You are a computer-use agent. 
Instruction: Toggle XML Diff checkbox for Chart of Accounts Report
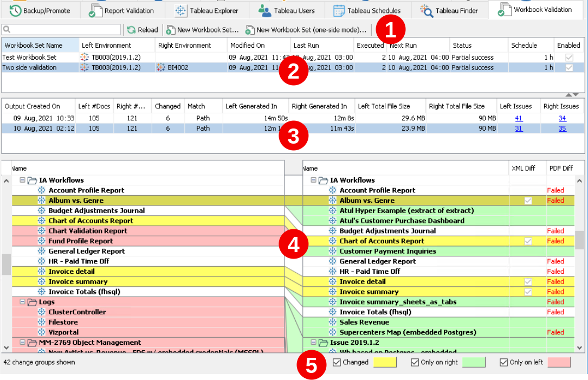point(528,241)
